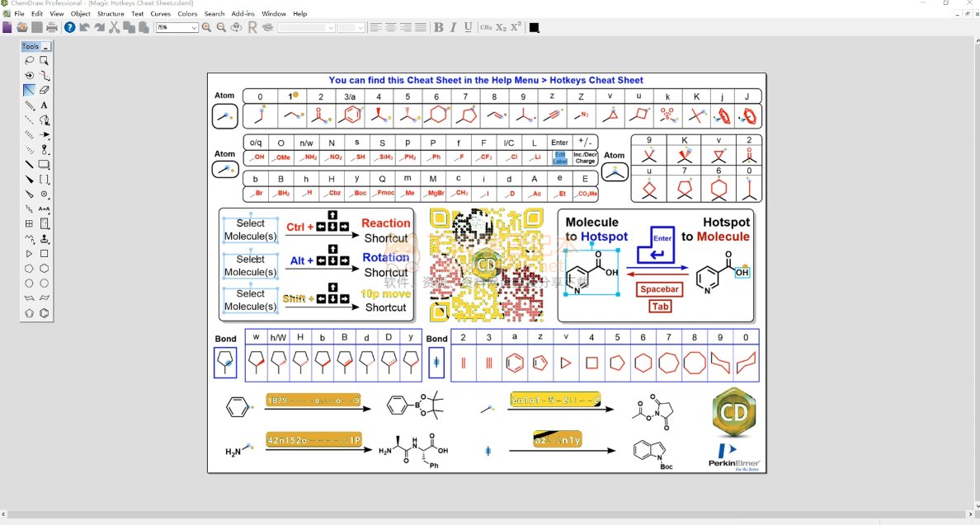Pick the Text tool in Tools palette
Screen dimensions: 980x525
[x=45, y=105]
